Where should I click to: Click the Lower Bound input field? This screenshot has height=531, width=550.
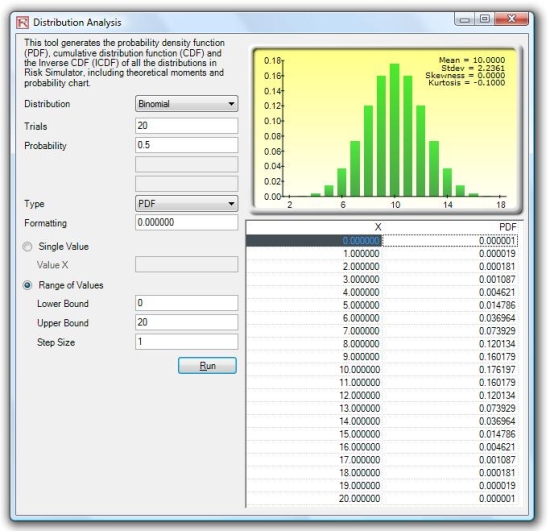[x=187, y=303]
